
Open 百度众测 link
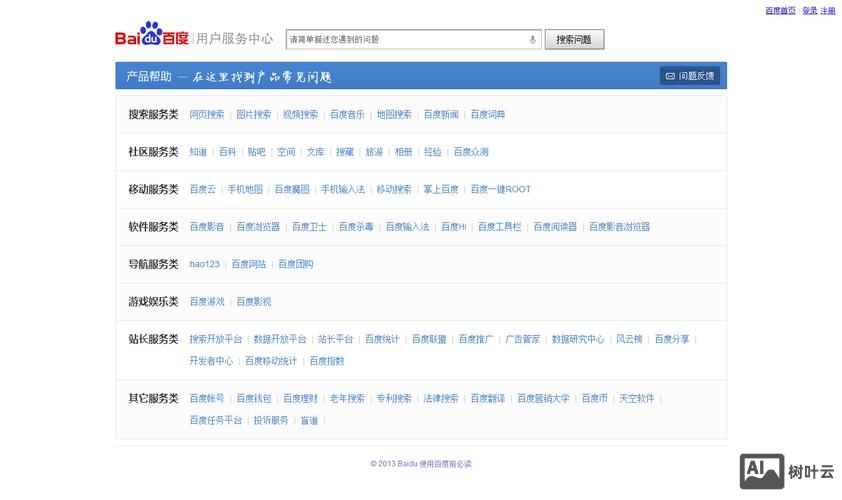click(471, 152)
